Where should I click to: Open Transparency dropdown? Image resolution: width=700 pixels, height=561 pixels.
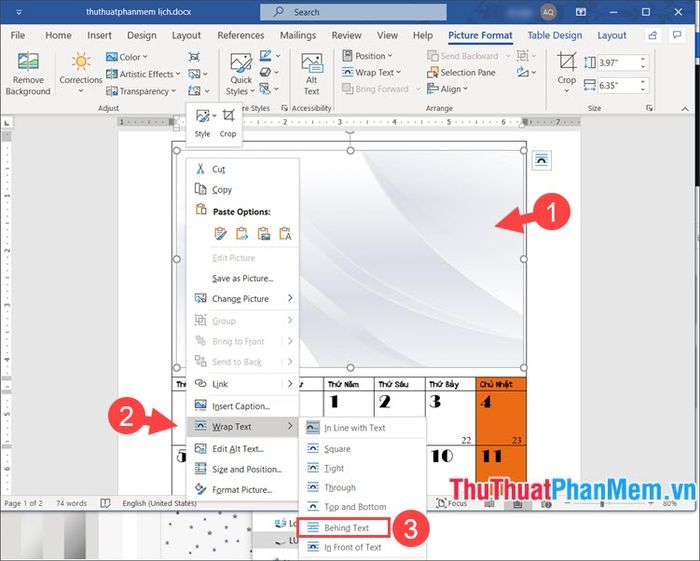point(141,91)
